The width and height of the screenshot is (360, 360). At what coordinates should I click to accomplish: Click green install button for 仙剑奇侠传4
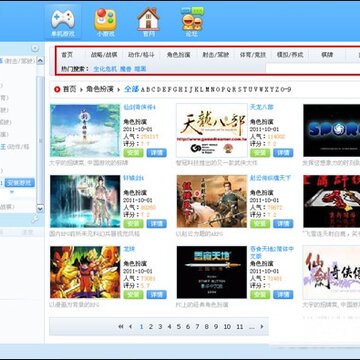coord(133,153)
